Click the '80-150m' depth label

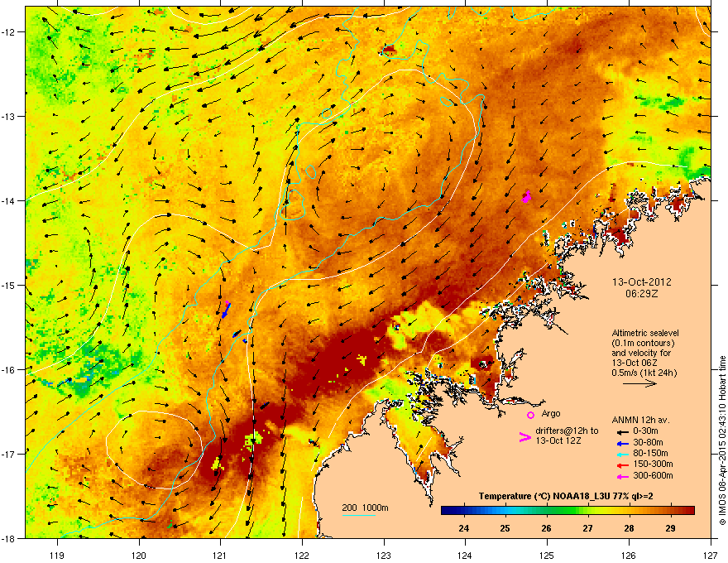click(x=650, y=454)
